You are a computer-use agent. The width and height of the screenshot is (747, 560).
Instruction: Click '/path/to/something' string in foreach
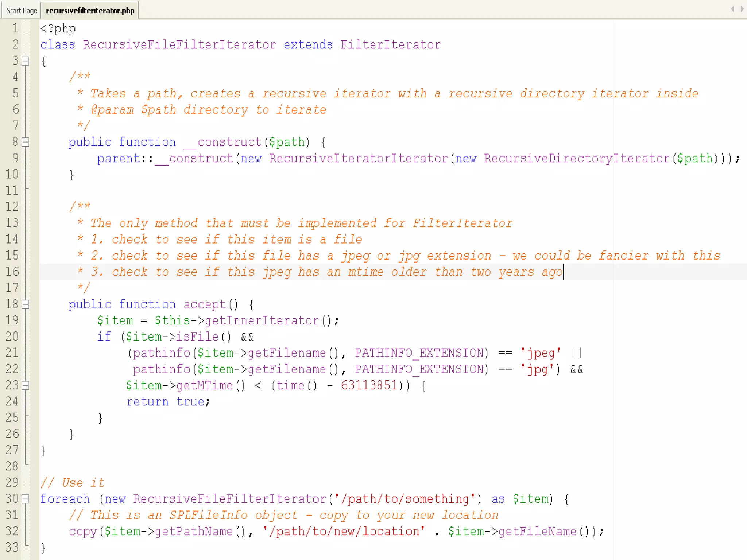404,499
